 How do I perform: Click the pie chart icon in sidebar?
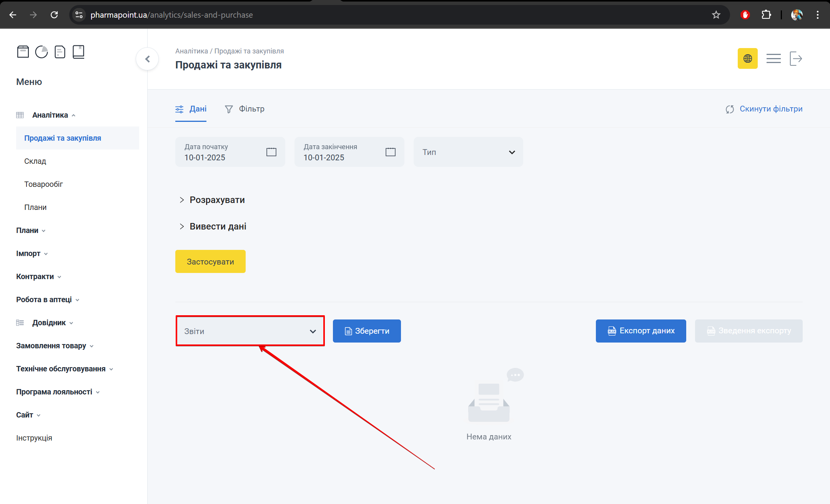(x=42, y=52)
